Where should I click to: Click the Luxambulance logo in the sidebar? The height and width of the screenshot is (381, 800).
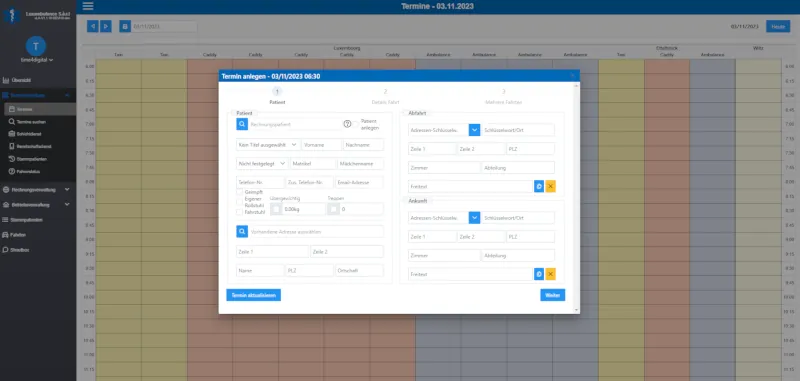11,15
